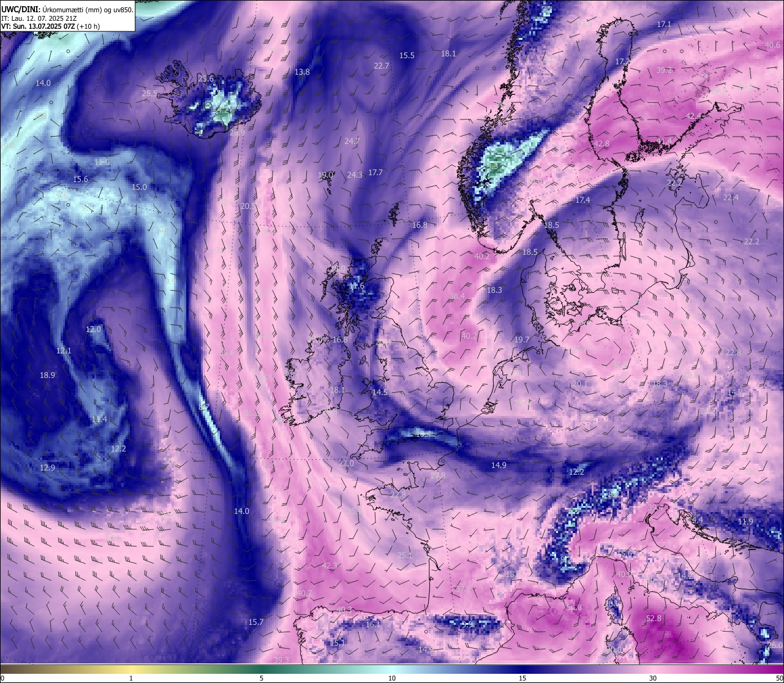Click the map value 12.9

click(47, 467)
